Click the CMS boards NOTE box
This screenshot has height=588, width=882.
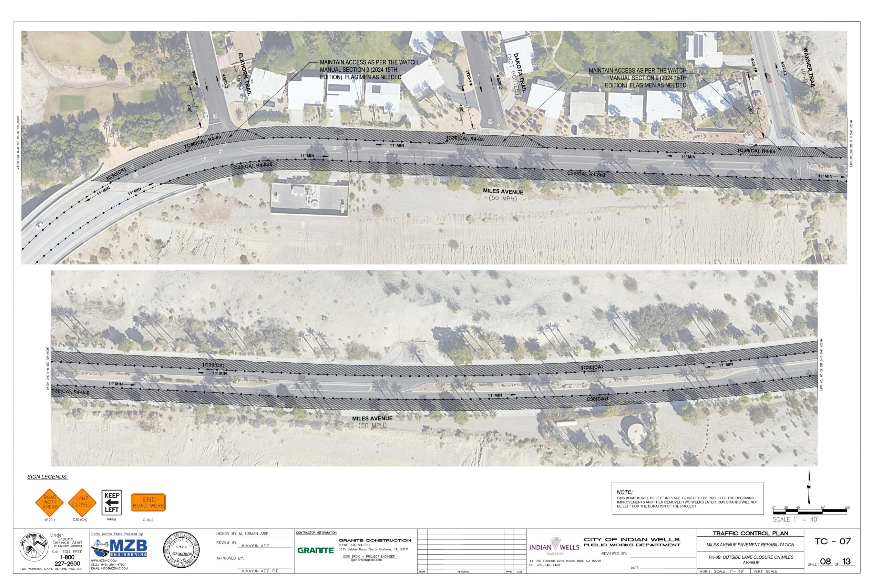(x=687, y=498)
